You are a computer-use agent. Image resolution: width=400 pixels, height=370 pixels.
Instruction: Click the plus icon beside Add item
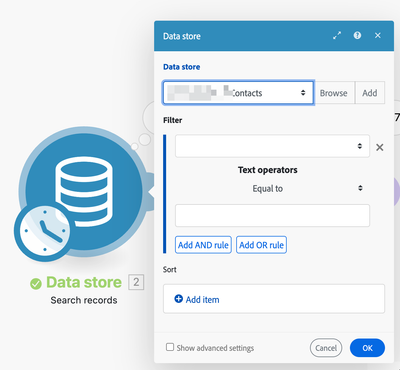(179, 299)
